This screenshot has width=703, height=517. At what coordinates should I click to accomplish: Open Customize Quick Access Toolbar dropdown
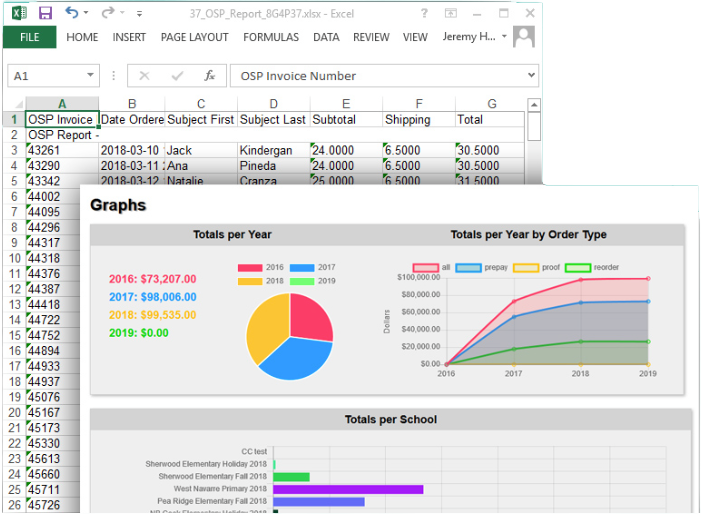point(139,14)
